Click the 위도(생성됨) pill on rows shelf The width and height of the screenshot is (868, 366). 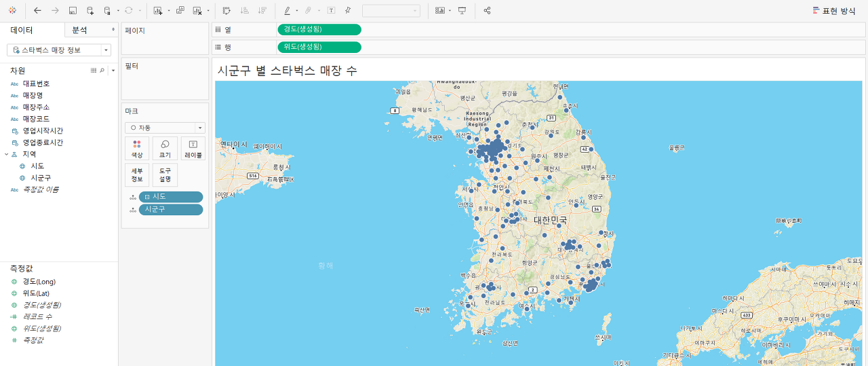[319, 47]
